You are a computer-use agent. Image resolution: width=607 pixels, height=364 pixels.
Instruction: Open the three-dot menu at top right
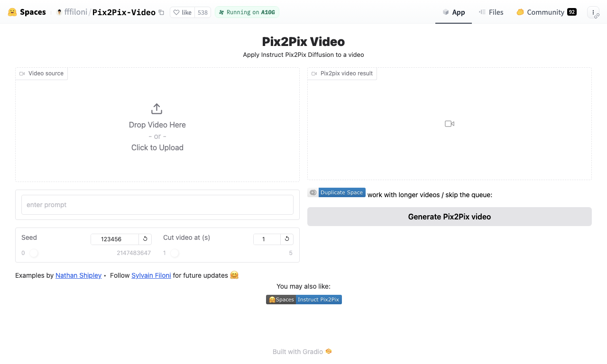coord(593,12)
